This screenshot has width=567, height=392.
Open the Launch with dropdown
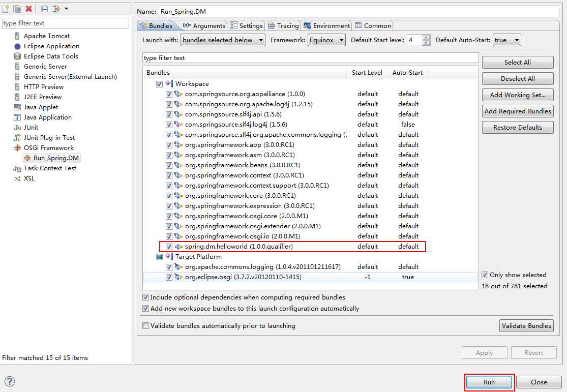[223, 40]
